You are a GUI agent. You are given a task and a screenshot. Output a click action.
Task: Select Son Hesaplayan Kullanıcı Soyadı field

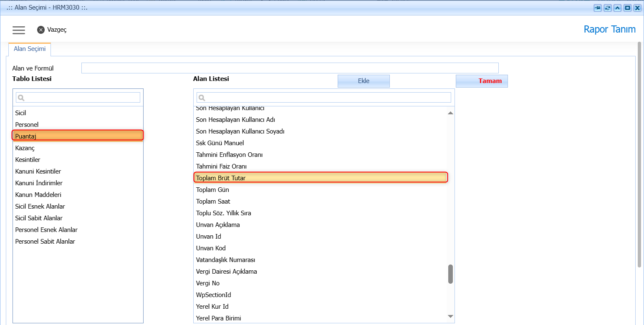(x=321, y=131)
